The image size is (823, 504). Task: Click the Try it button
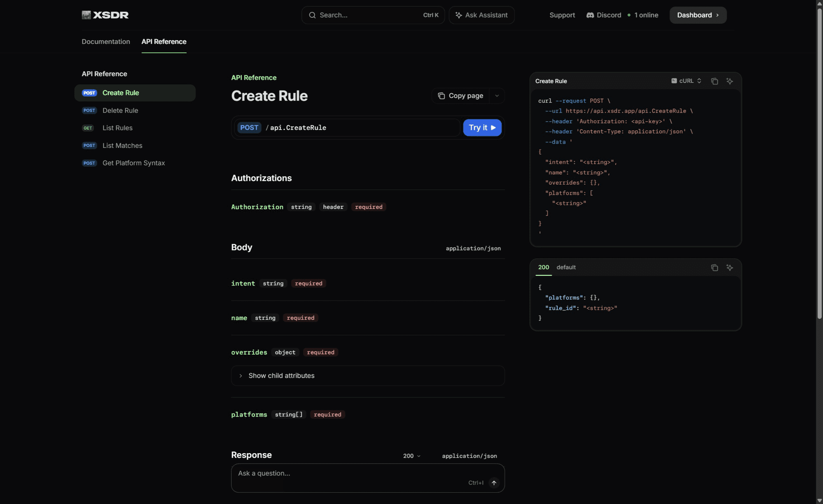pyautogui.click(x=482, y=127)
